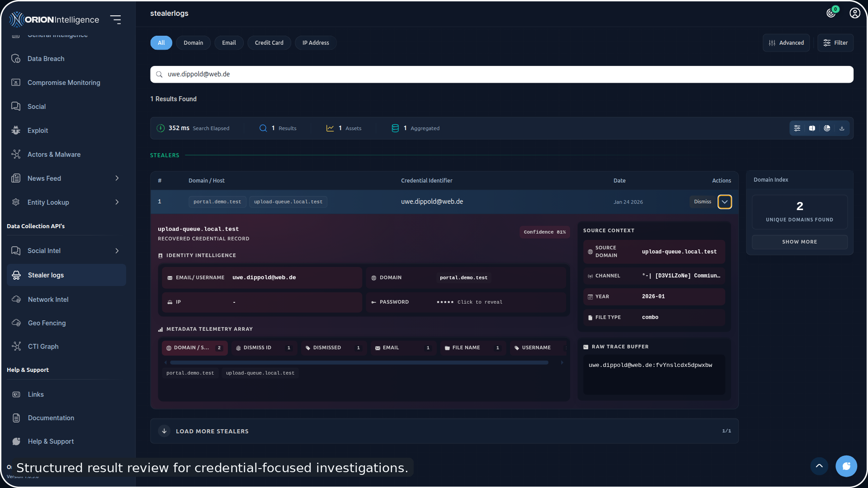
Task: Expand the Entity Lookup submenu chevron
Action: [117, 202]
